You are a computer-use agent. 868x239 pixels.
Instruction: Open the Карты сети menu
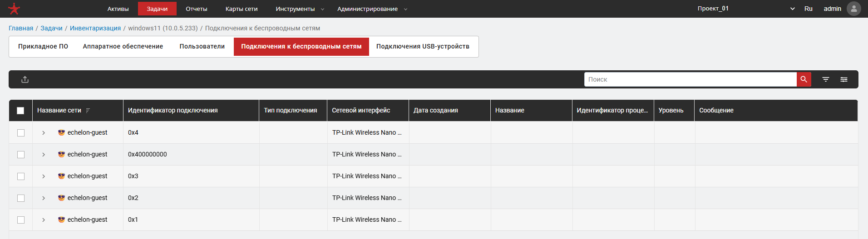242,9
